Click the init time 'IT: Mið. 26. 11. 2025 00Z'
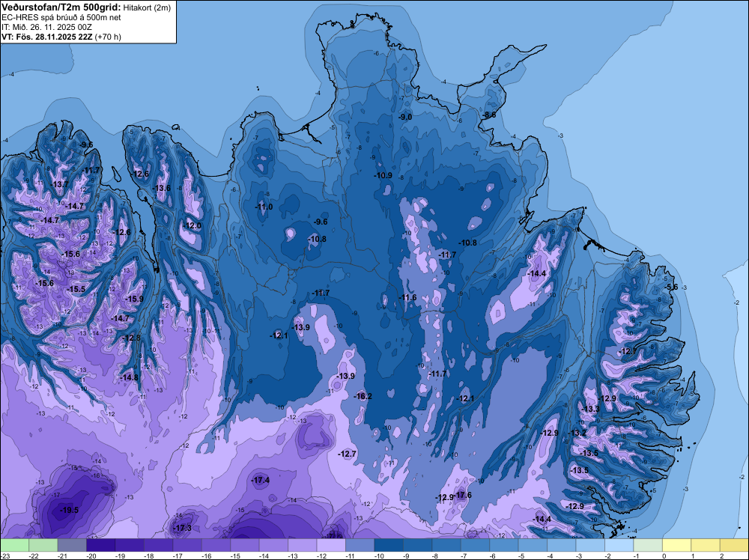Viewport: 749px width, 560px height. pyautogui.click(x=46, y=27)
